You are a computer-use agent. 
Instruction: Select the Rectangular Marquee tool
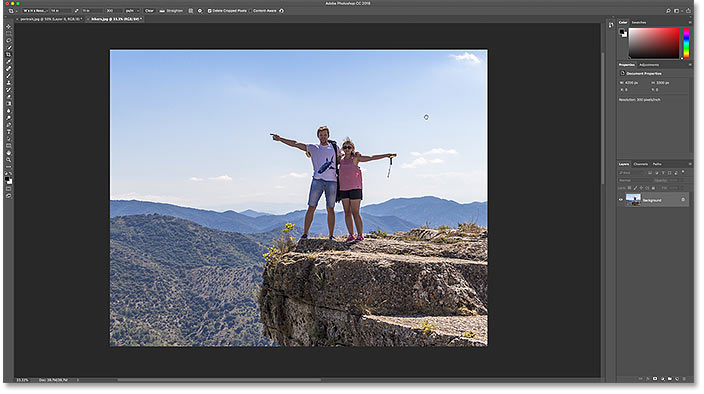(x=9, y=33)
